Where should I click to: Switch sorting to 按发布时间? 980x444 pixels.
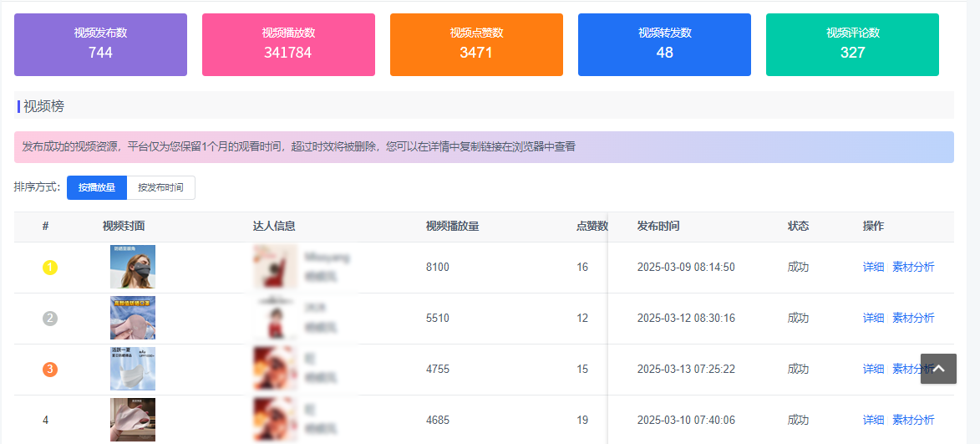[160, 188]
